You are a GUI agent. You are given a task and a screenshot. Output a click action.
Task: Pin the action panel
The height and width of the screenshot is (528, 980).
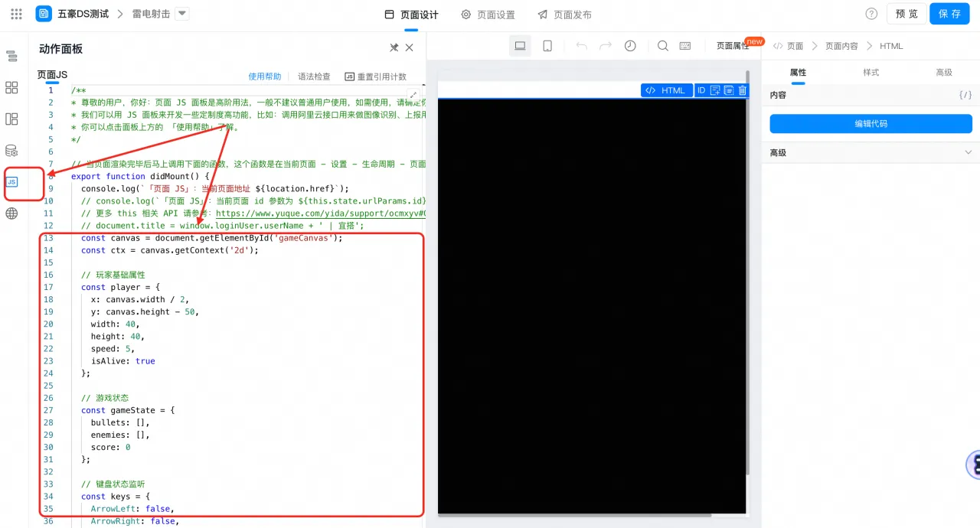click(394, 47)
